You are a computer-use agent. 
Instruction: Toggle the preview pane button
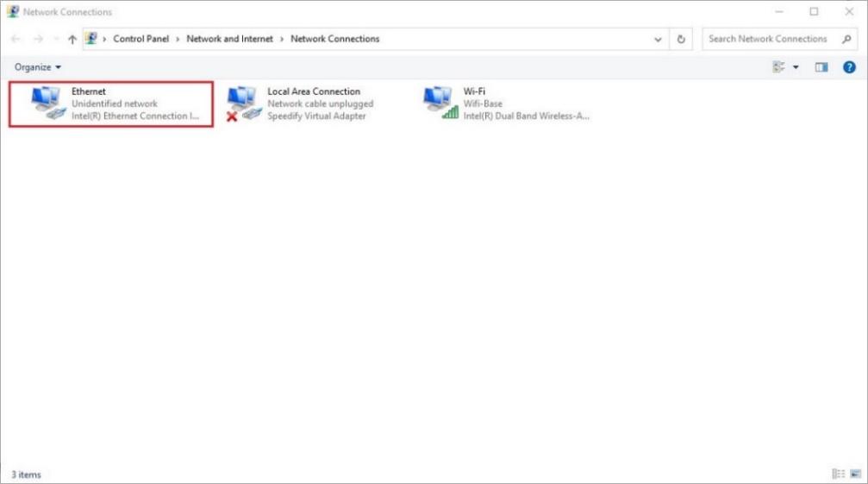[821, 67]
